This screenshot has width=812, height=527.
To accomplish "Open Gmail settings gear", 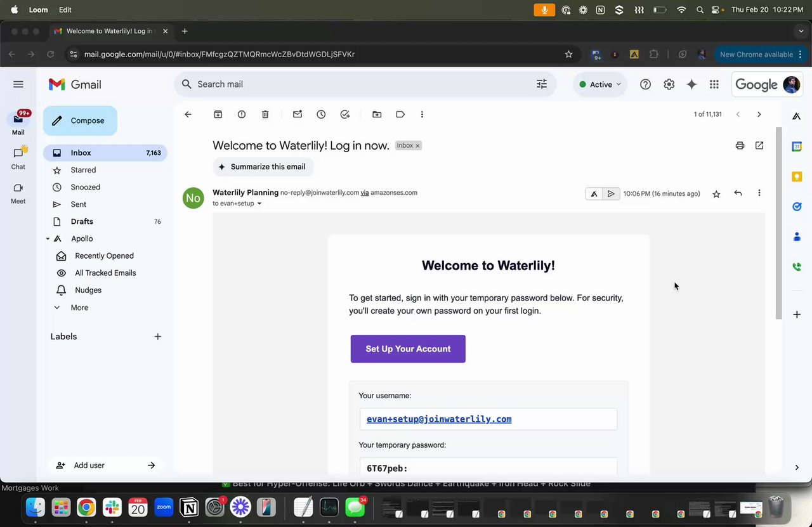I will pos(669,84).
